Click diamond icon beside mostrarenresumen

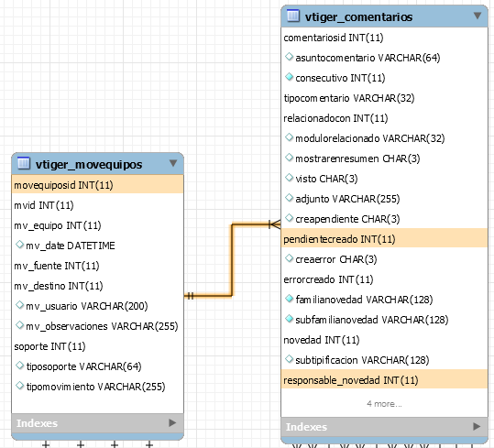pos(289,157)
